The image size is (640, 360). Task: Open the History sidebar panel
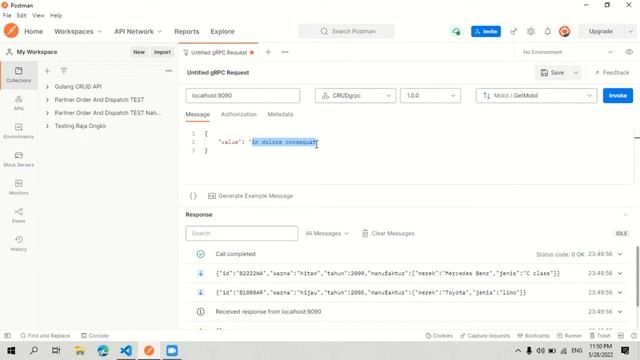click(x=19, y=244)
